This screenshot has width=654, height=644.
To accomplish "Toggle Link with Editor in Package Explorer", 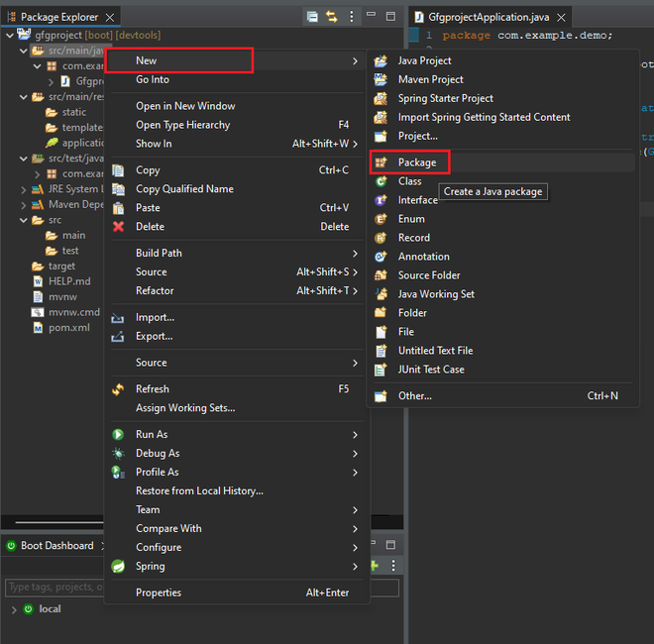I will [x=332, y=17].
